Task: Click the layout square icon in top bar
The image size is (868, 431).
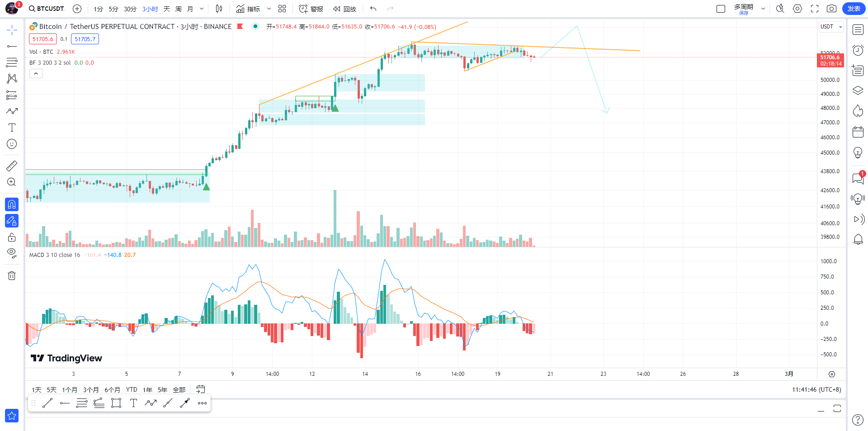Action: click(721, 9)
